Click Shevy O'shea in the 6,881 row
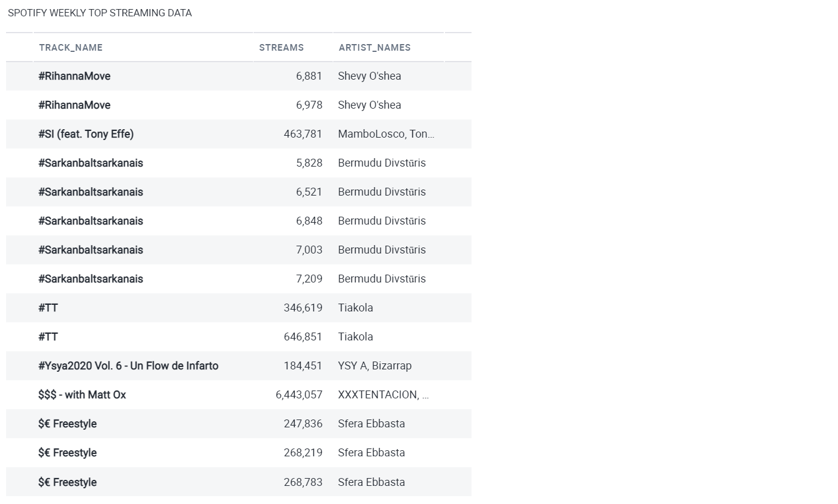The width and height of the screenshot is (838, 504). (x=369, y=76)
